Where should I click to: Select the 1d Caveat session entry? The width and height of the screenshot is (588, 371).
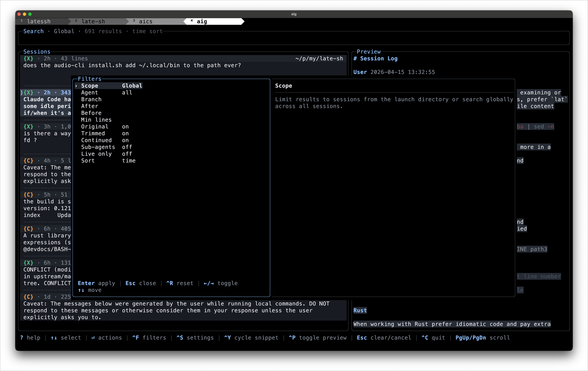pyautogui.click(x=183, y=307)
